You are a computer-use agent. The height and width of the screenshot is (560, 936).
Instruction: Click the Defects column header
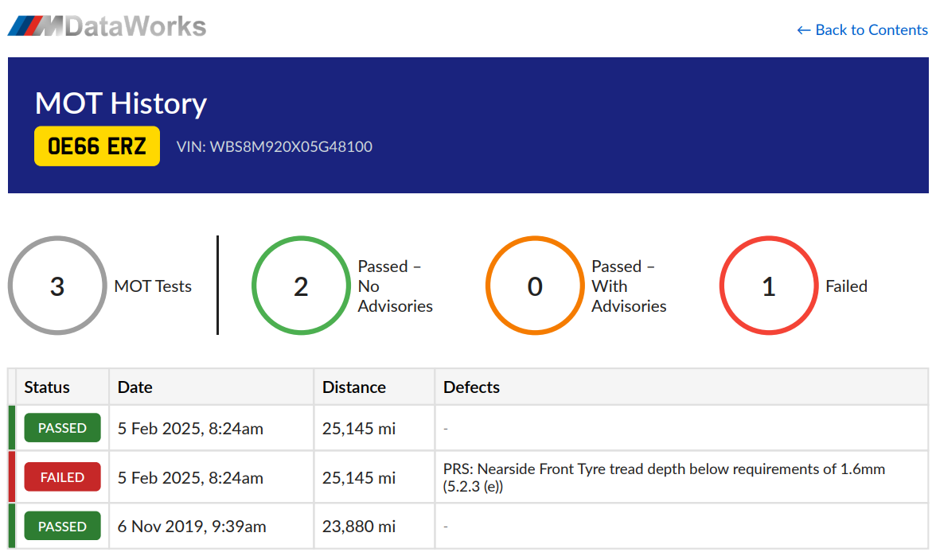(x=472, y=387)
